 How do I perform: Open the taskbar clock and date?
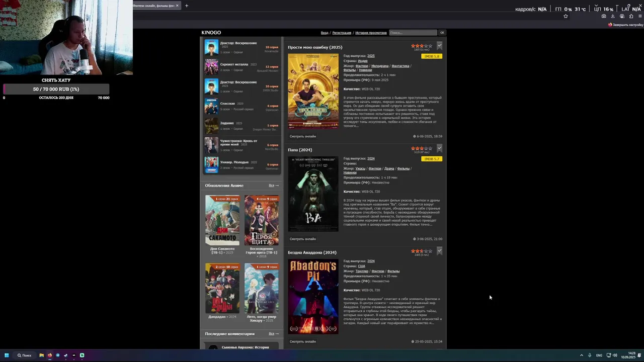(x=628, y=355)
